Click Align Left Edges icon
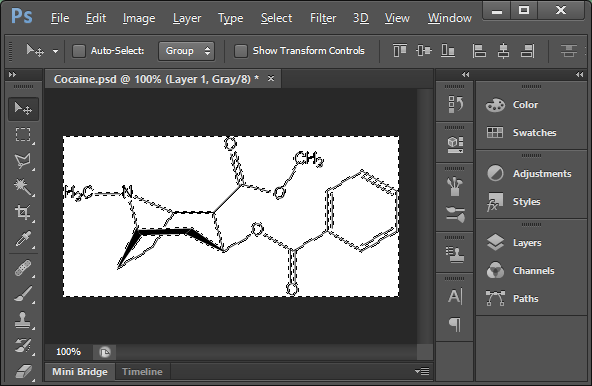592x386 pixels. click(479, 51)
